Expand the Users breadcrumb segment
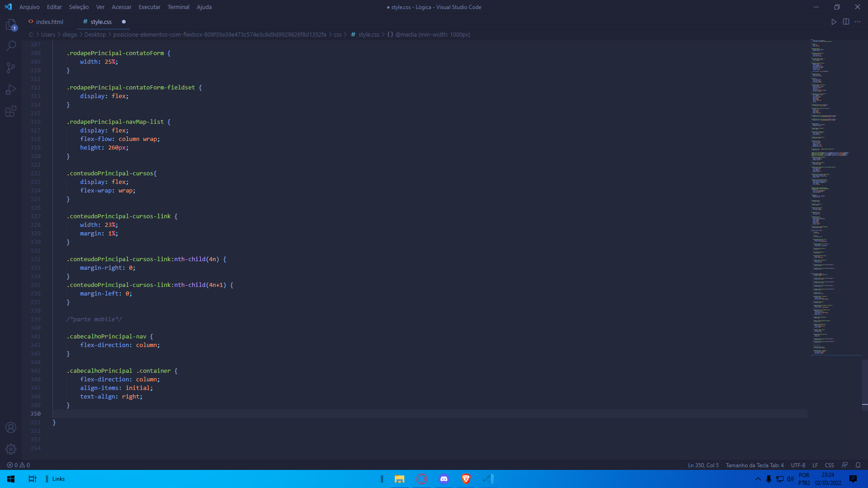The image size is (868, 488). (x=48, y=34)
